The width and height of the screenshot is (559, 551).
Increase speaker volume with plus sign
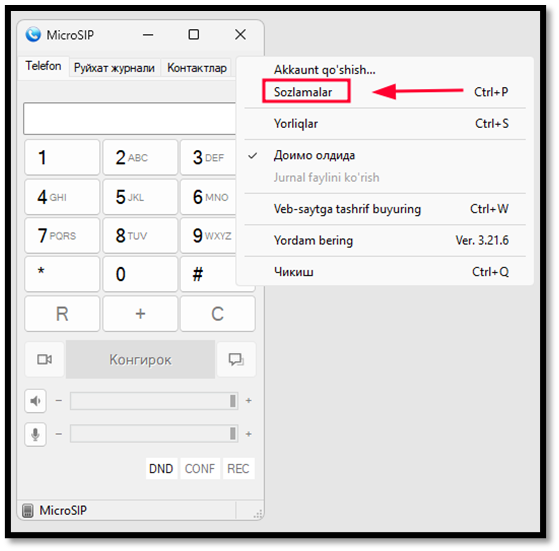[x=248, y=401]
